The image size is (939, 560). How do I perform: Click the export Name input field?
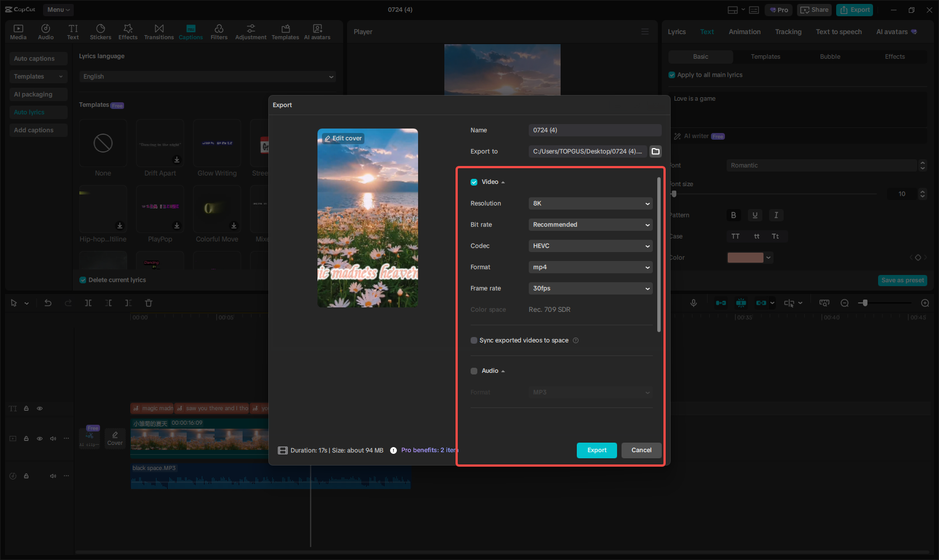[594, 130]
